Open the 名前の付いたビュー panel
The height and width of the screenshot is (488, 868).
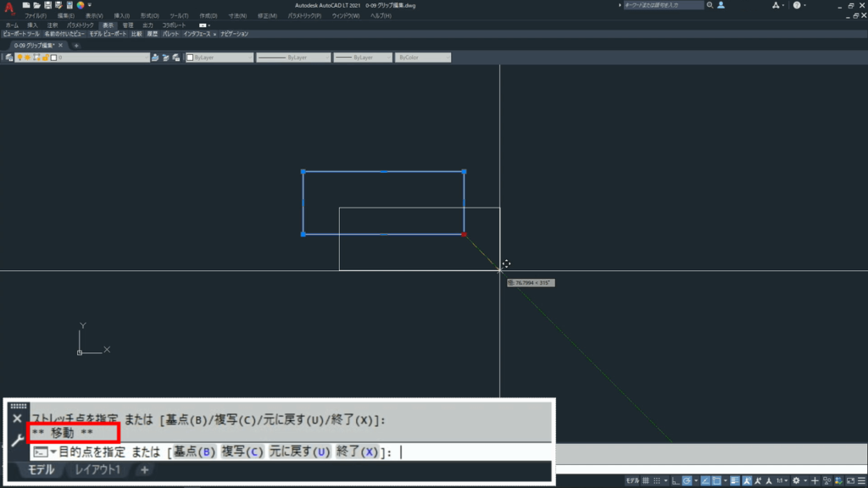[x=64, y=34]
